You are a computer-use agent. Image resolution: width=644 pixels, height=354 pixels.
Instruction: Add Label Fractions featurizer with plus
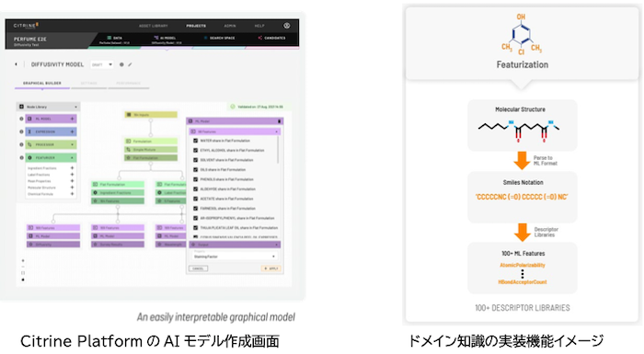73,175
